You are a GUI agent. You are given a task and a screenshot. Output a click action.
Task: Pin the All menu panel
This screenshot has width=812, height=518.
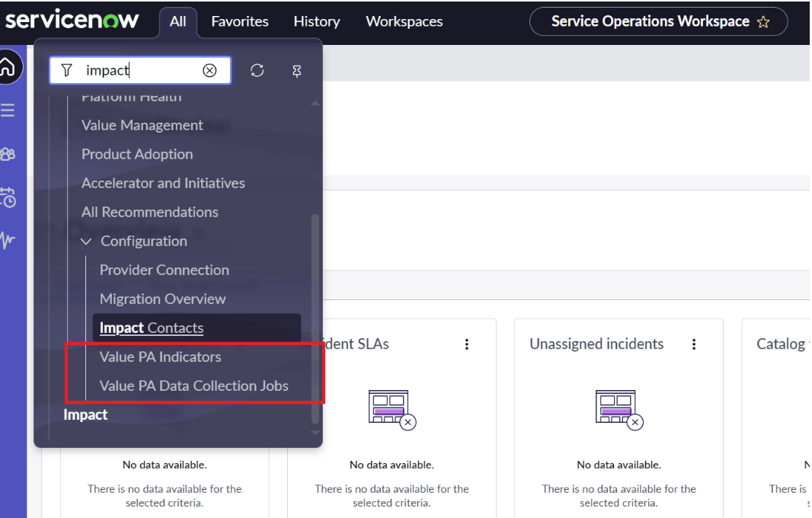(x=297, y=71)
